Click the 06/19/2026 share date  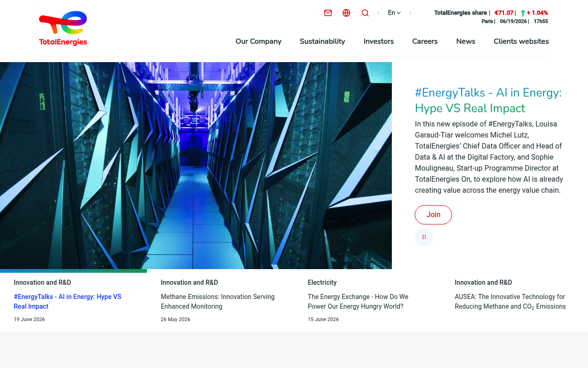513,22
